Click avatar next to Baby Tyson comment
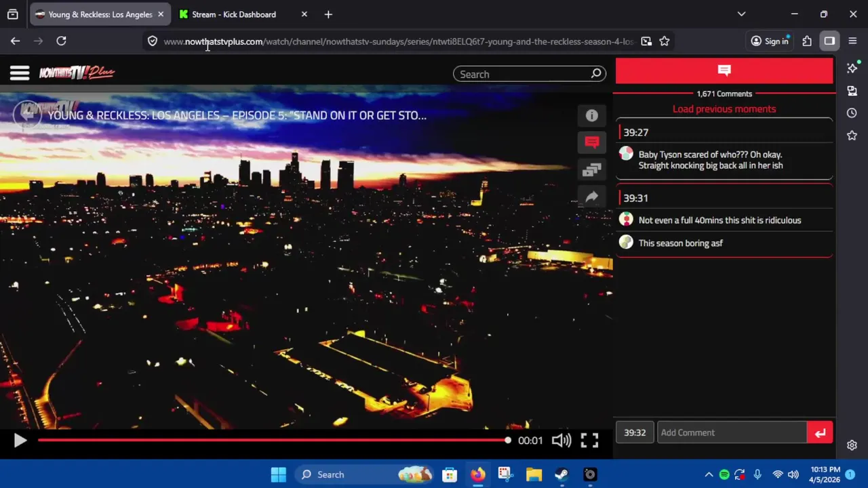This screenshot has height=488, width=868. pos(626,154)
